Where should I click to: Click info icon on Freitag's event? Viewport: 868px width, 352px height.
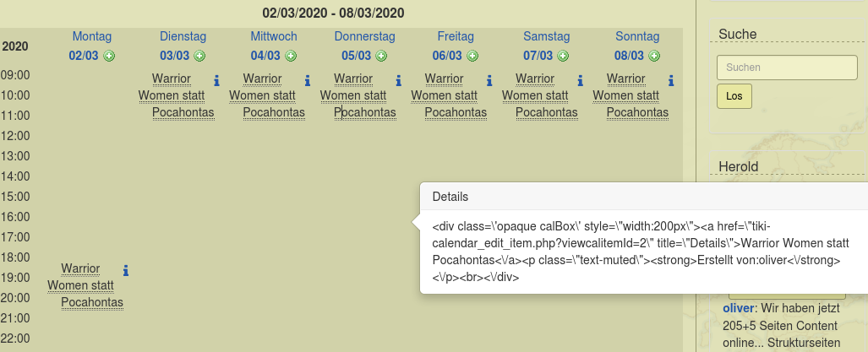(x=489, y=81)
